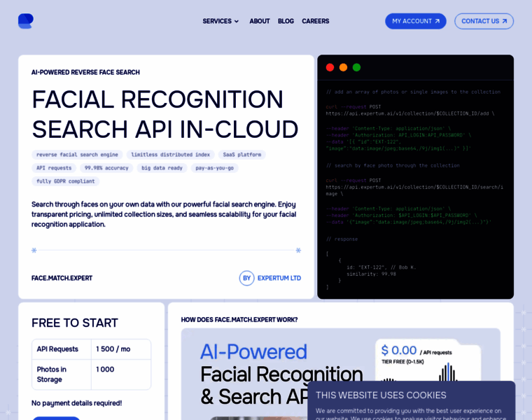
Task: Click the 'Facial Recognition Search API In-Cloud' title
Action: 165,114
